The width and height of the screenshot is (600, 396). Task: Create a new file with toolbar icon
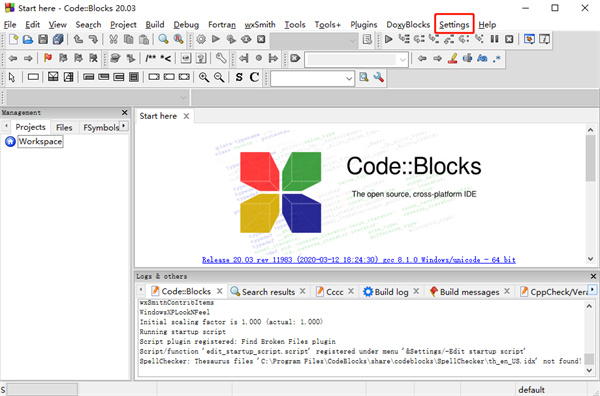pos(13,39)
